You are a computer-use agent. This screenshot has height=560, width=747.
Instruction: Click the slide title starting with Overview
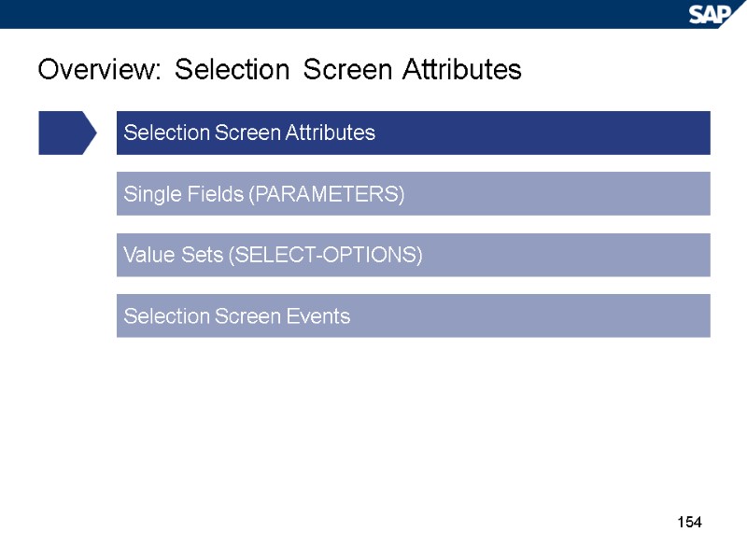278,70
